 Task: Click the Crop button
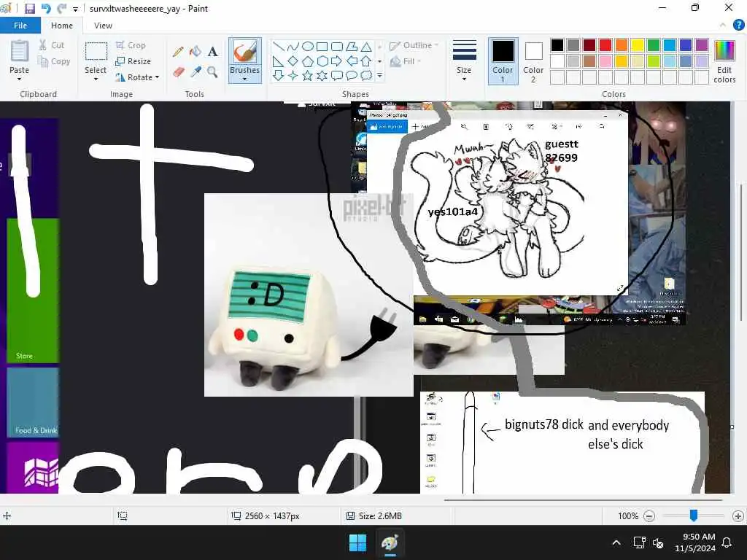(x=130, y=45)
